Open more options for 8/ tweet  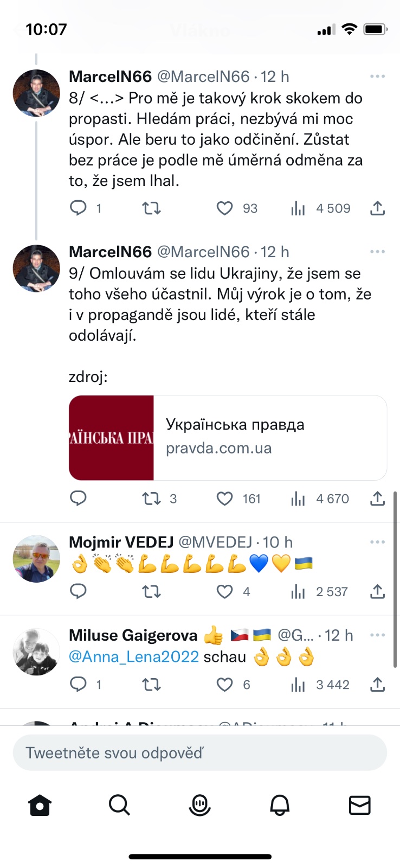pos(377,76)
